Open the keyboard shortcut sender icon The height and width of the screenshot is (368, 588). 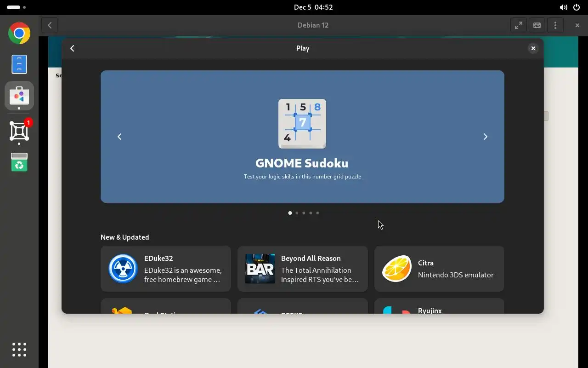click(537, 25)
